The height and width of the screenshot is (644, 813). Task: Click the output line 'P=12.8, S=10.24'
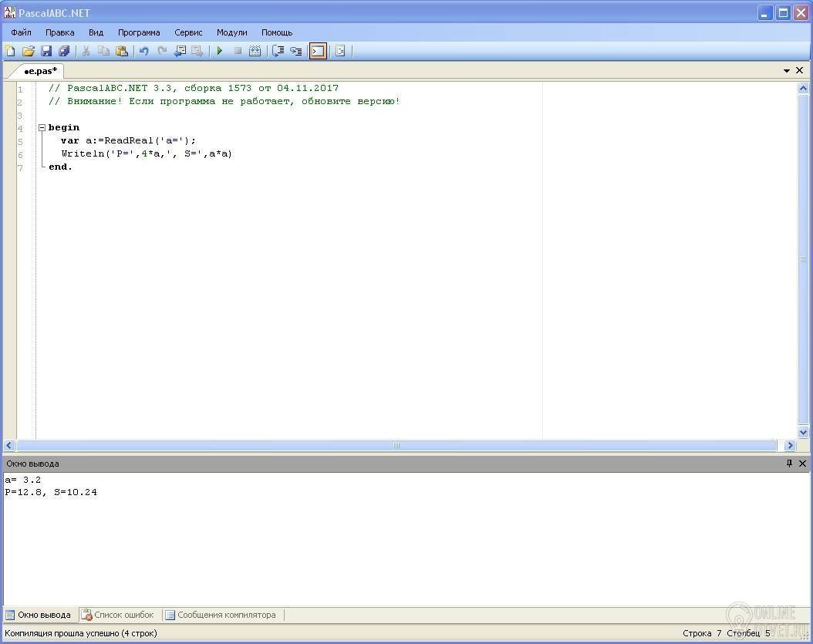coord(51,492)
